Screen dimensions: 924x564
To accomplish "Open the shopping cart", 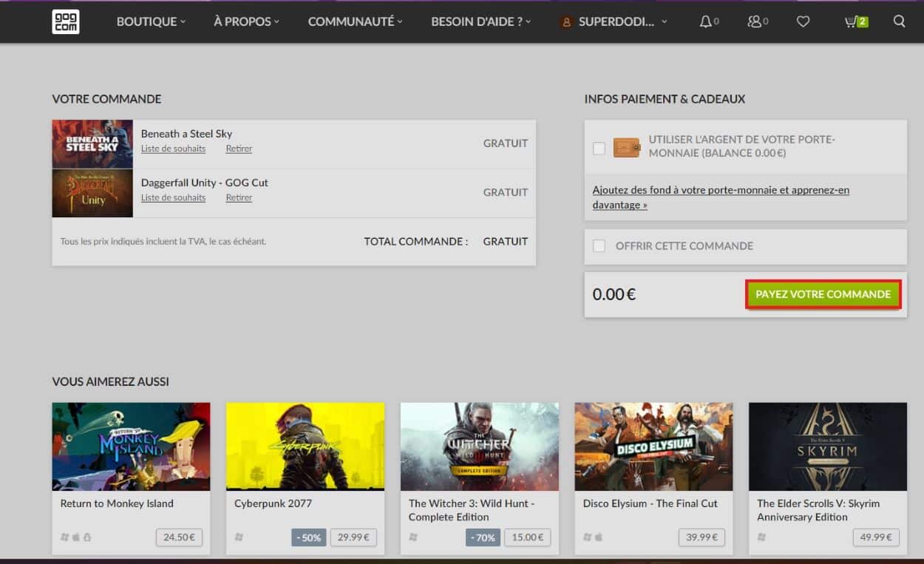I will tap(850, 21).
